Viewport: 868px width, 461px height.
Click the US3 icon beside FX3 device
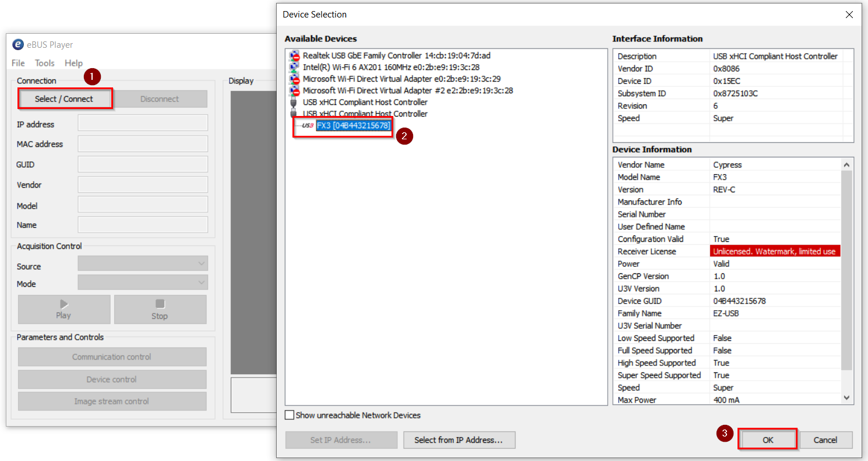(x=307, y=125)
